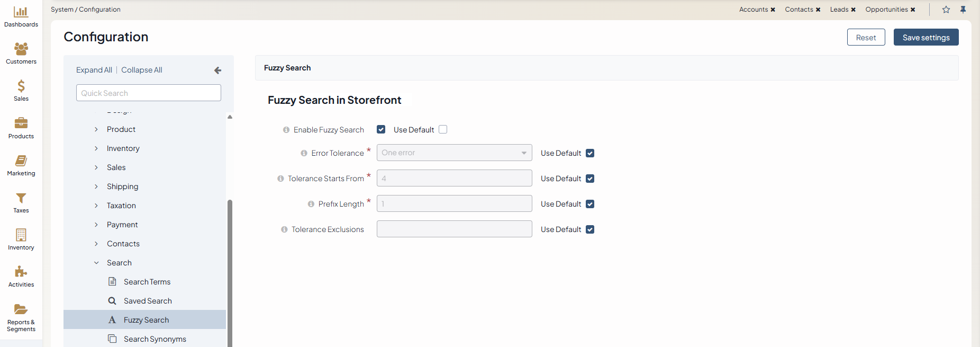The width and height of the screenshot is (980, 347).
Task: Select Search Synonyms in the tree
Action: 155,339
